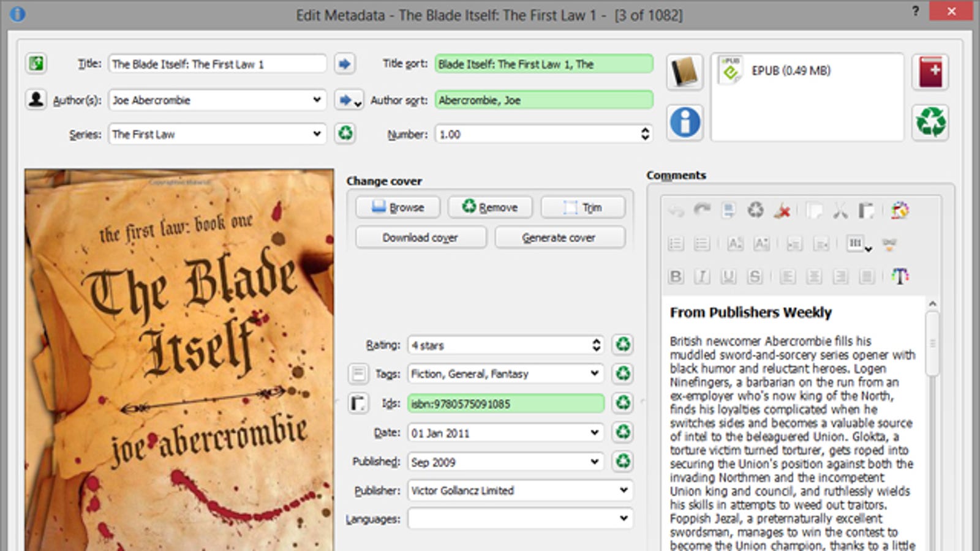Click into the Author sort field

[544, 100]
